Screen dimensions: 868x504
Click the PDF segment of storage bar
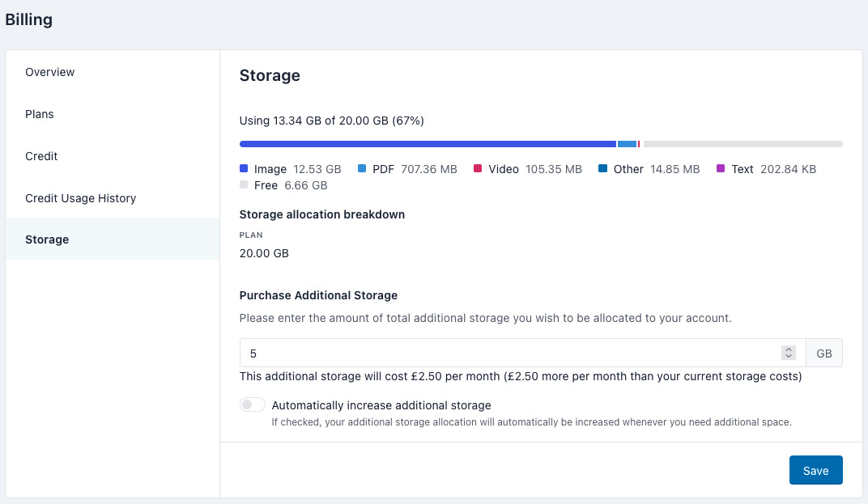pos(628,144)
